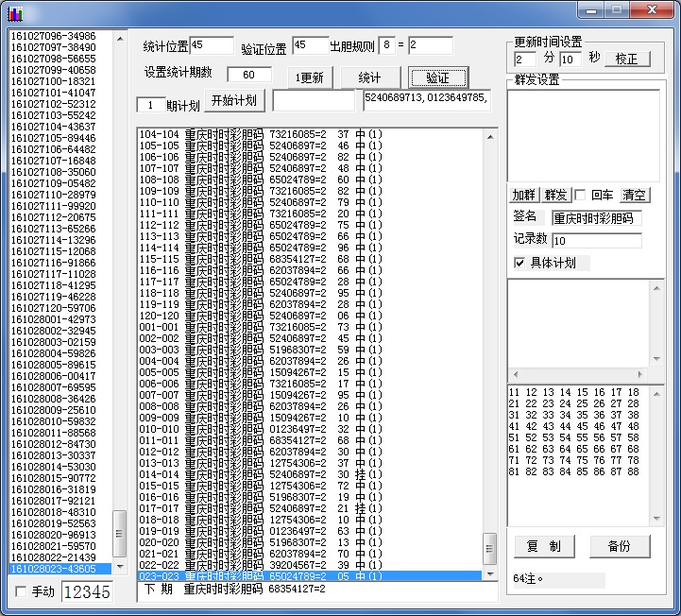
Task: Toggle the 回车 checkbox
Action: point(581,196)
